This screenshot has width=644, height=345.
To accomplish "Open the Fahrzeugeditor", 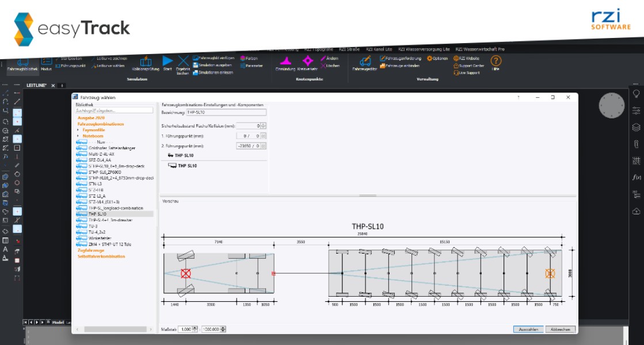I will [x=365, y=64].
